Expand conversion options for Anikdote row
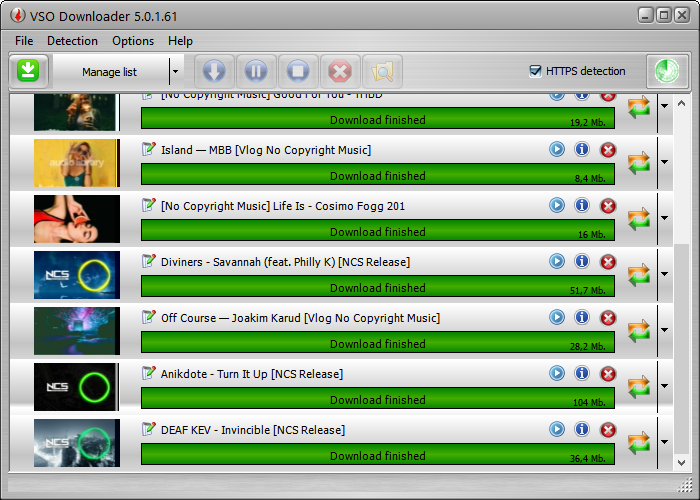Image resolution: width=700 pixels, height=500 pixels. pyautogui.click(x=664, y=386)
